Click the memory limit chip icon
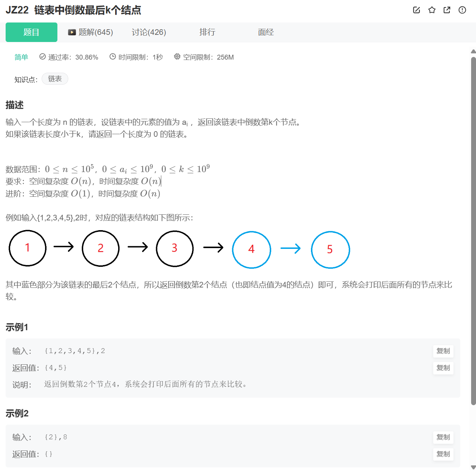The height and width of the screenshot is (470, 476). coord(177,57)
